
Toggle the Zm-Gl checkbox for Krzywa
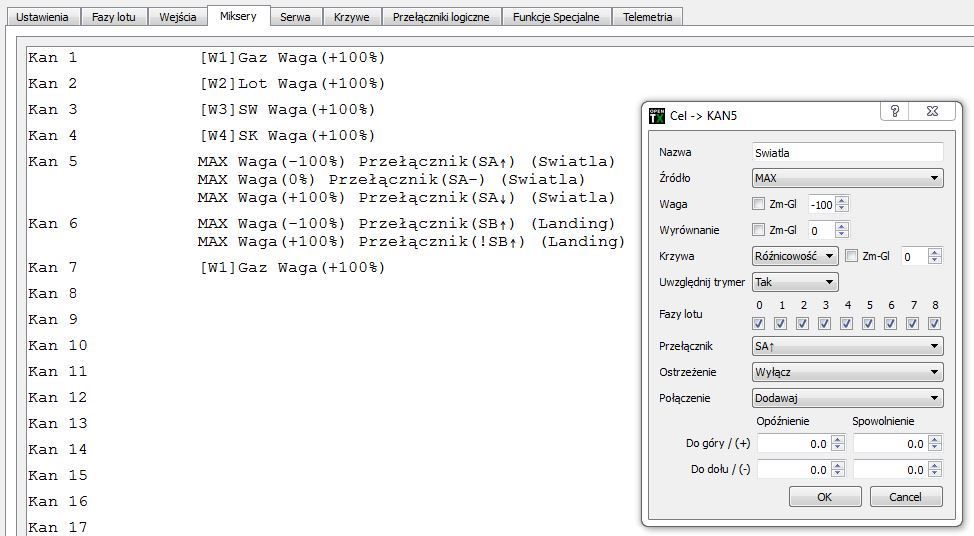tap(852, 256)
